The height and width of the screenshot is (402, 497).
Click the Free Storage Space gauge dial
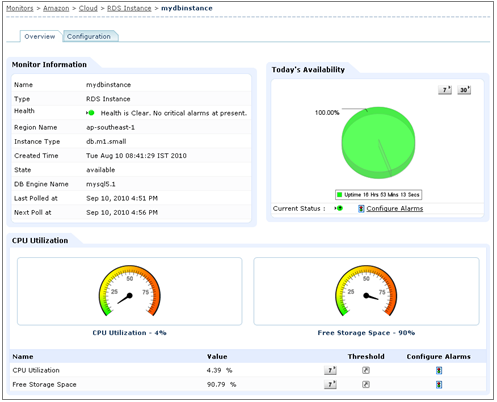(x=366, y=291)
